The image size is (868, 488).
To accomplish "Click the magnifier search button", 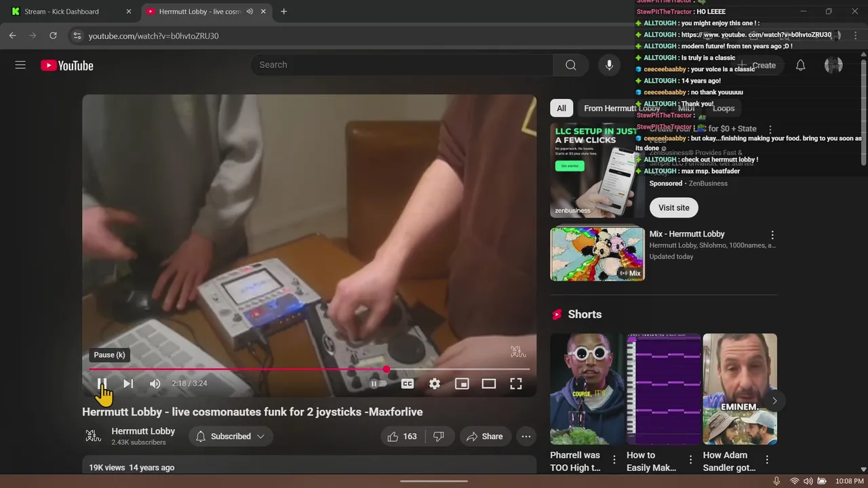I will click(571, 65).
